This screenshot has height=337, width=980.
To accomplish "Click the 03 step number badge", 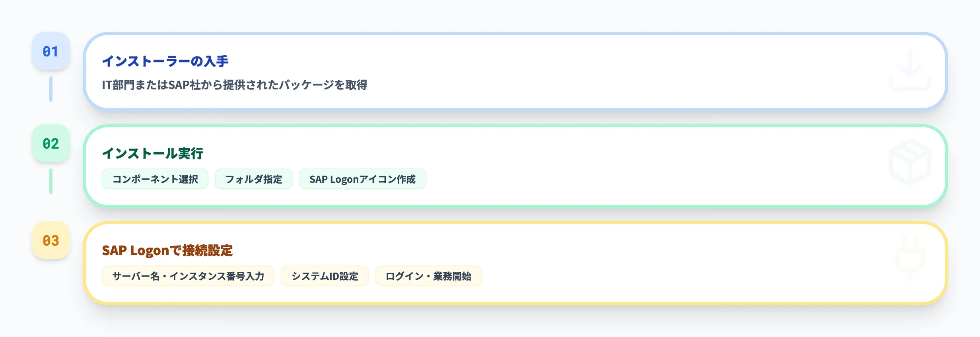I will pos(51,240).
